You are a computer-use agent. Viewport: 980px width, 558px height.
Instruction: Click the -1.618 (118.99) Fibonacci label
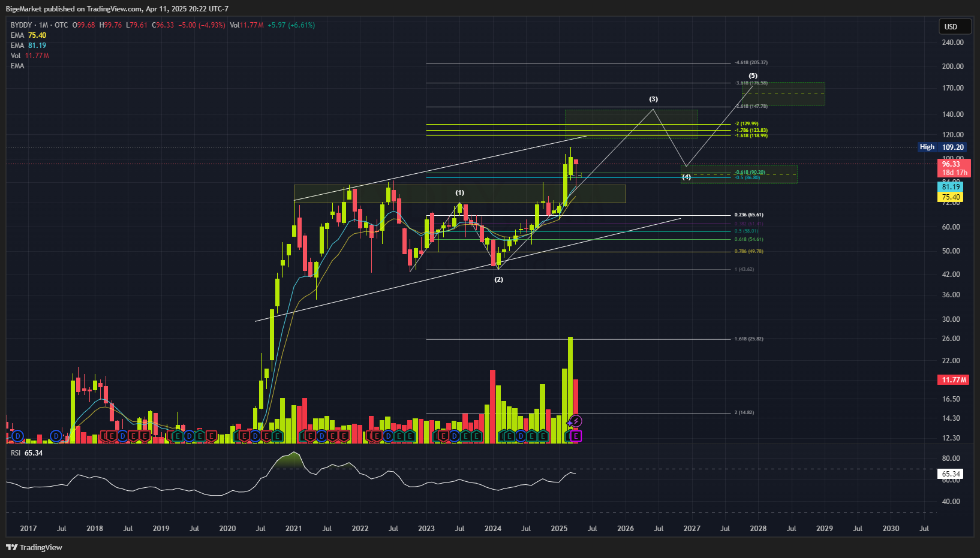click(751, 135)
